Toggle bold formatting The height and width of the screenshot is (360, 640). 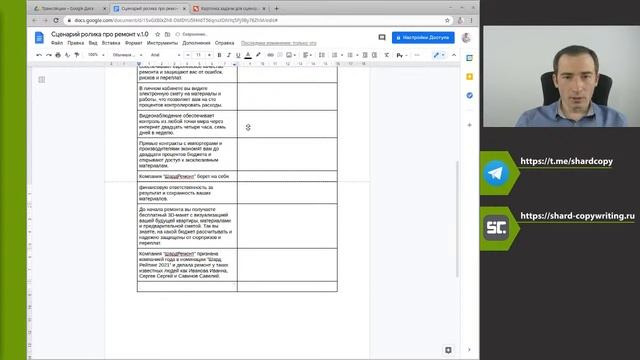[219, 55]
